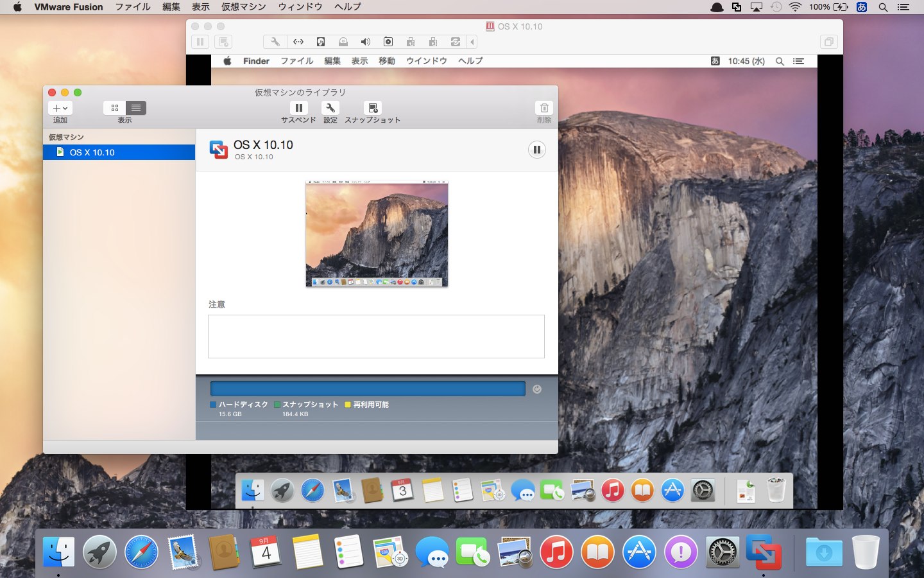Open host Spotlight search in the top menu bar
Viewport: 924px width, 578px height.
pyautogui.click(x=883, y=7)
